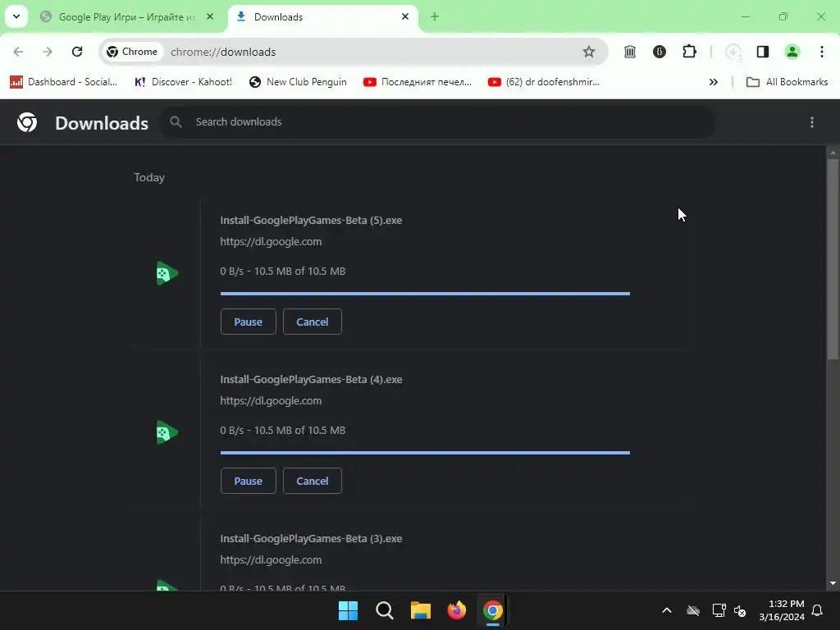Open Windows taskbar search
Screen dimensions: 840x630
[x=385, y=610]
